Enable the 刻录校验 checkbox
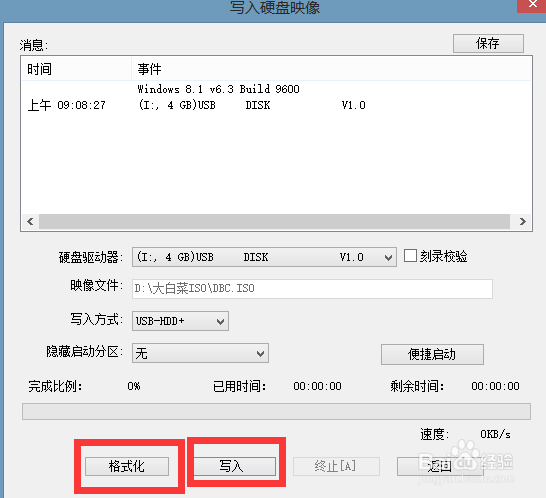 pos(410,256)
